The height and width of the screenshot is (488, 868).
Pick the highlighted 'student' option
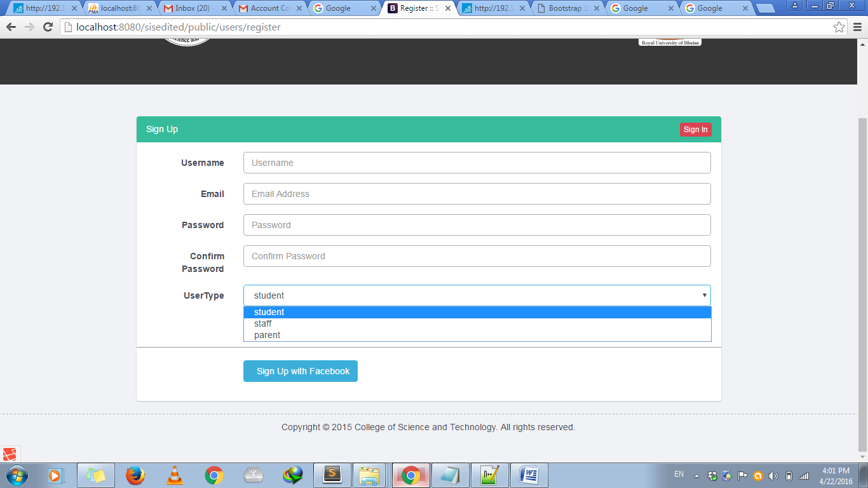(269, 312)
